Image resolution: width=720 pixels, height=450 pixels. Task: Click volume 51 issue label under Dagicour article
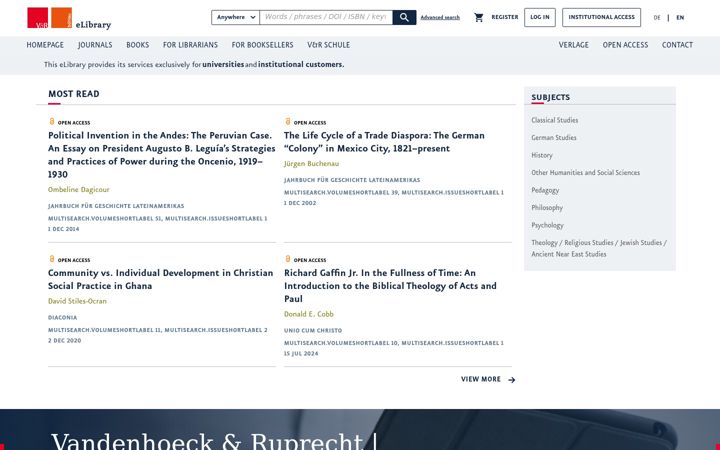[158, 219]
